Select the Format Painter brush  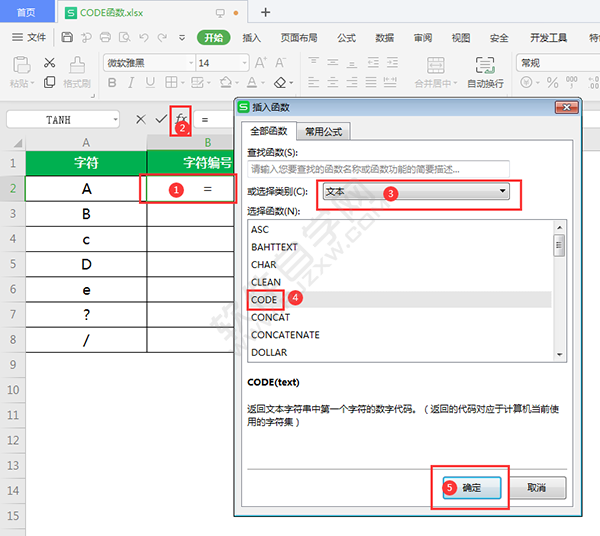(77, 65)
